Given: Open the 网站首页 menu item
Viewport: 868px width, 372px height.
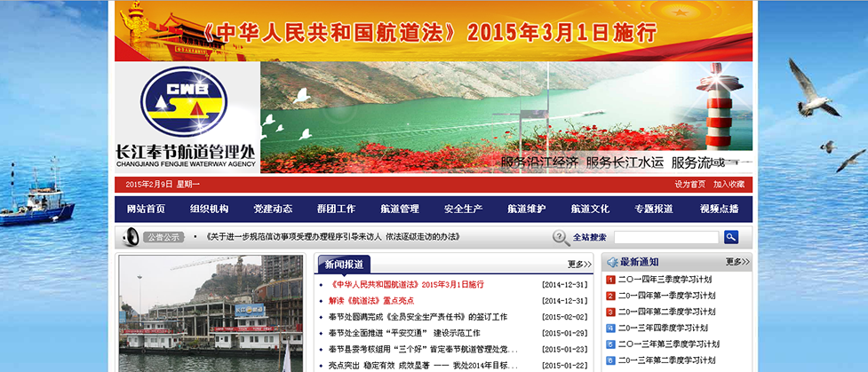Looking at the screenshot, I should tap(146, 209).
